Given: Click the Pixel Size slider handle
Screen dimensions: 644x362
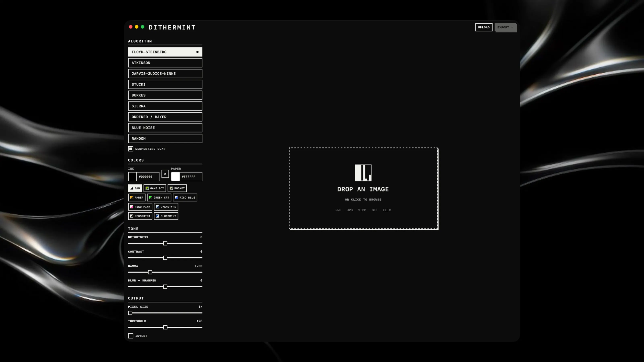Looking at the screenshot, I should (x=130, y=313).
